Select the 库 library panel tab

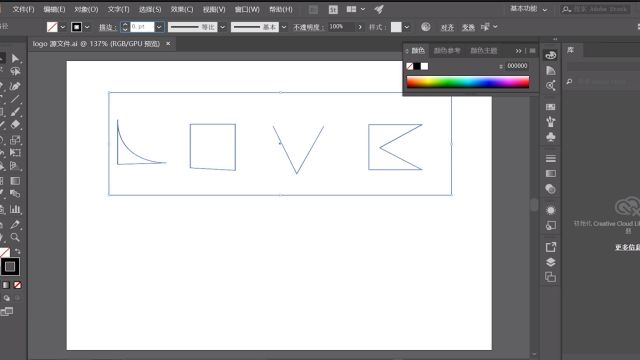571,50
